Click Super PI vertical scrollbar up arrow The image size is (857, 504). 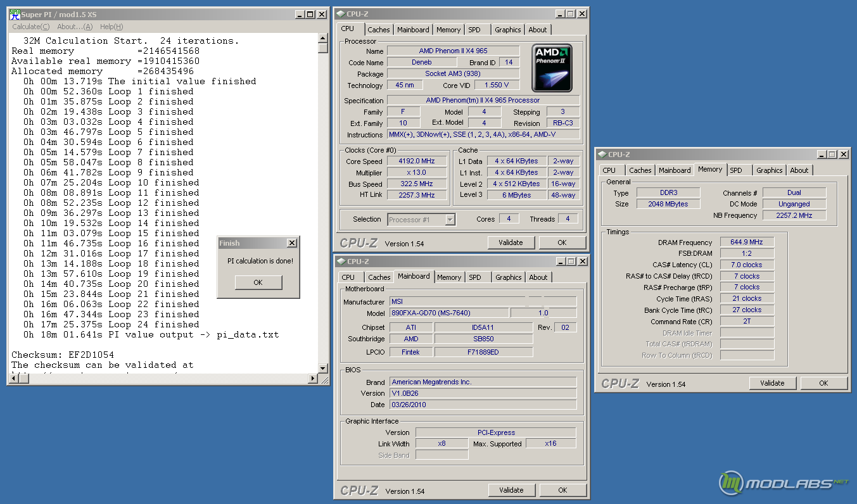pyautogui.click(x=323, y=38)
